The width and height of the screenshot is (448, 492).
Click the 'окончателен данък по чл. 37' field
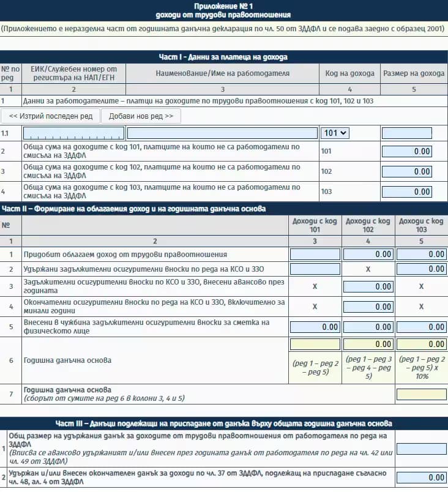pos(421,477)
